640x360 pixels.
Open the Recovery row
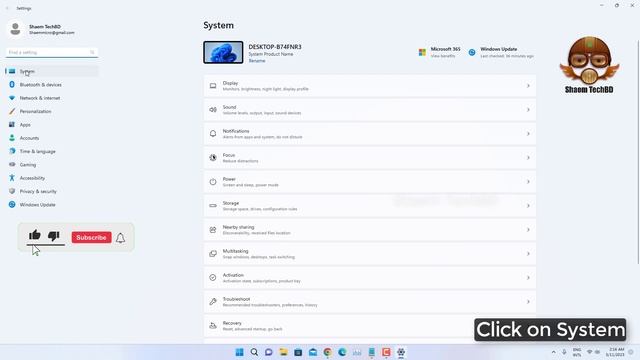370,326
